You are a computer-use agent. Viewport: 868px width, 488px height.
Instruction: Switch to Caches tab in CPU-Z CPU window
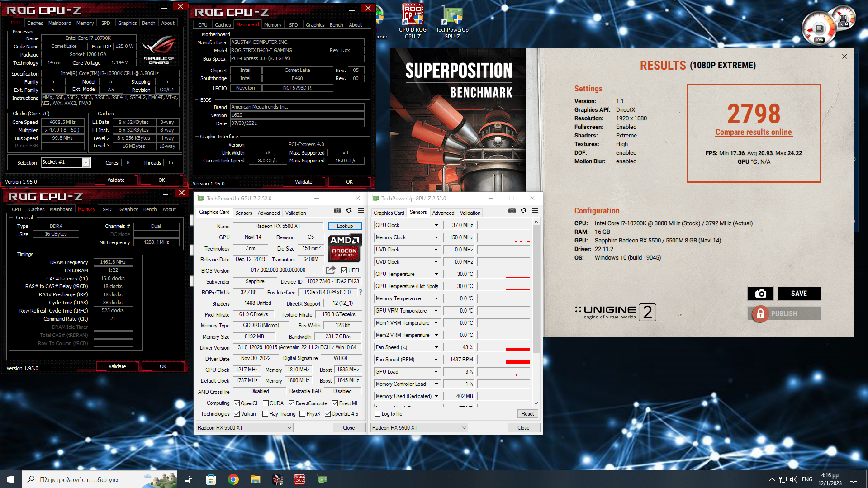pyautogui.click(x=35, y=23)
